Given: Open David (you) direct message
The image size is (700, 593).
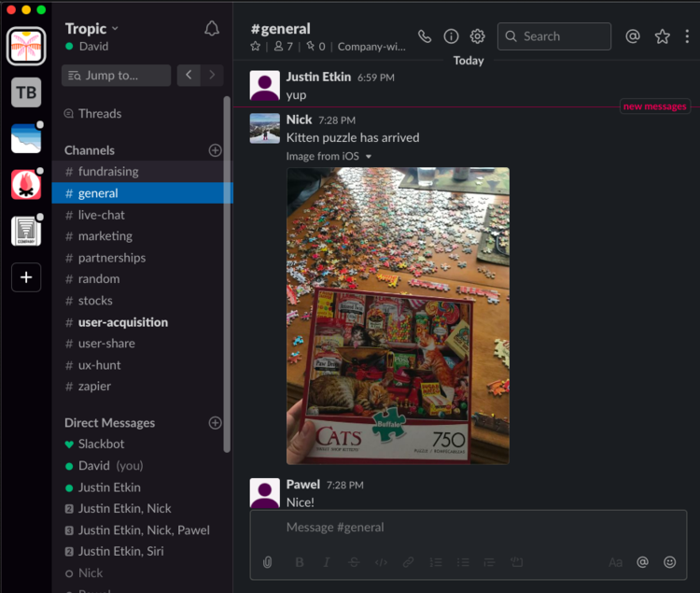Looking at the screenshot, I should tap(142, 466).
